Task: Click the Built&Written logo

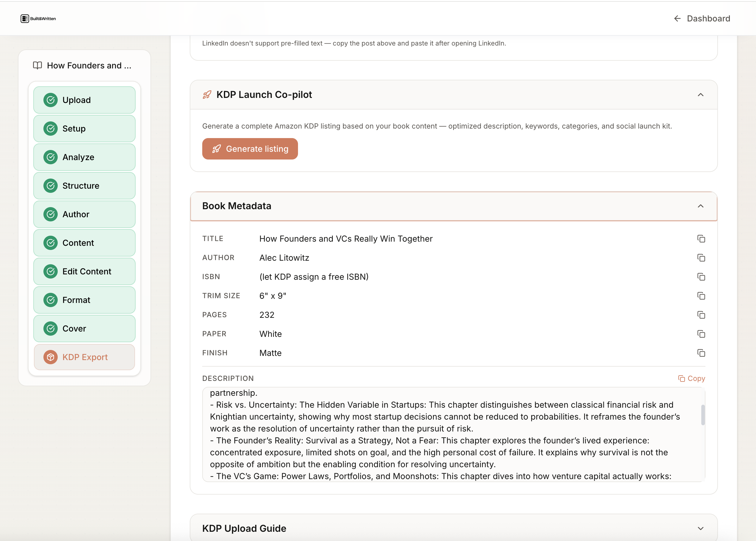Action: [38, 19]
